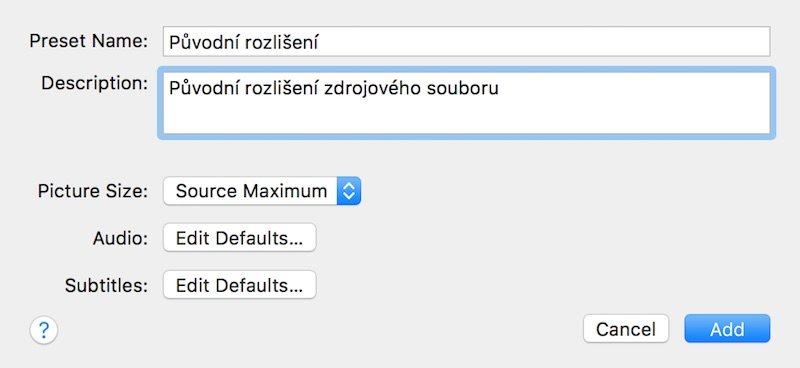Click "Původní" in the Preset Name field

click(x=205, y=43)
